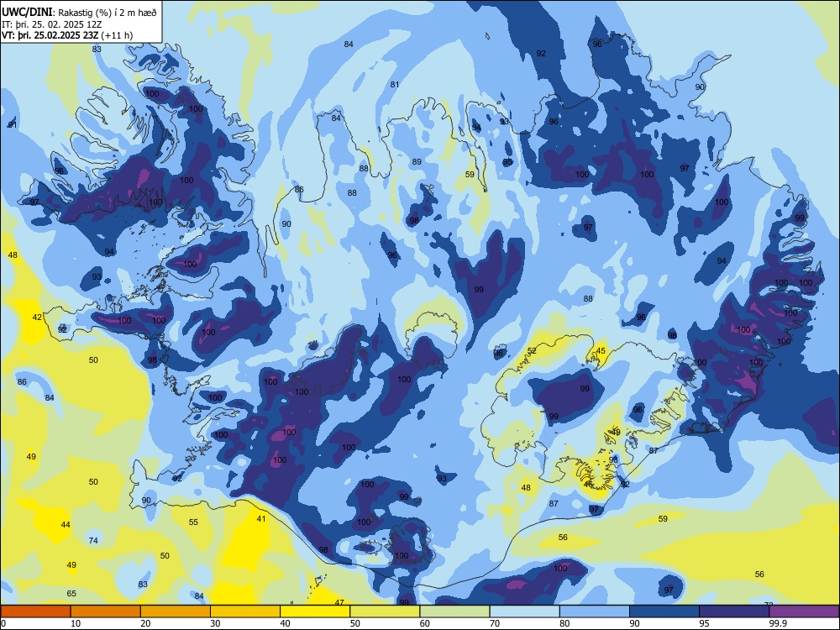Viewport: 840px width, 630px height.
Task: Click the legend tick label '40'
Action: [286, 623]
